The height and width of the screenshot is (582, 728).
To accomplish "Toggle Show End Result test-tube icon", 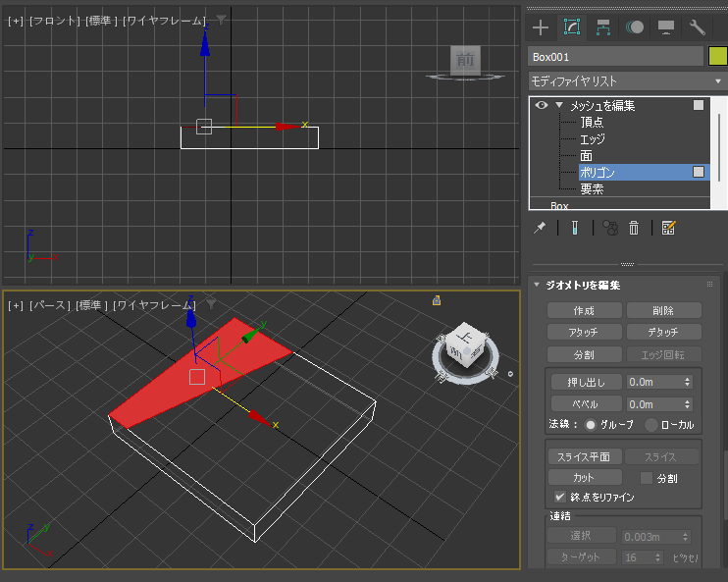I will (575, 228).
